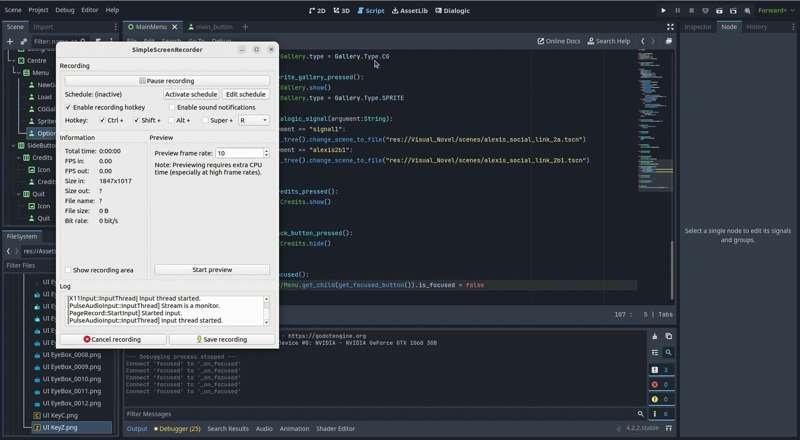Switch to the History dock tab
This screenshot has width=800, height=440.
coord(757,27)
